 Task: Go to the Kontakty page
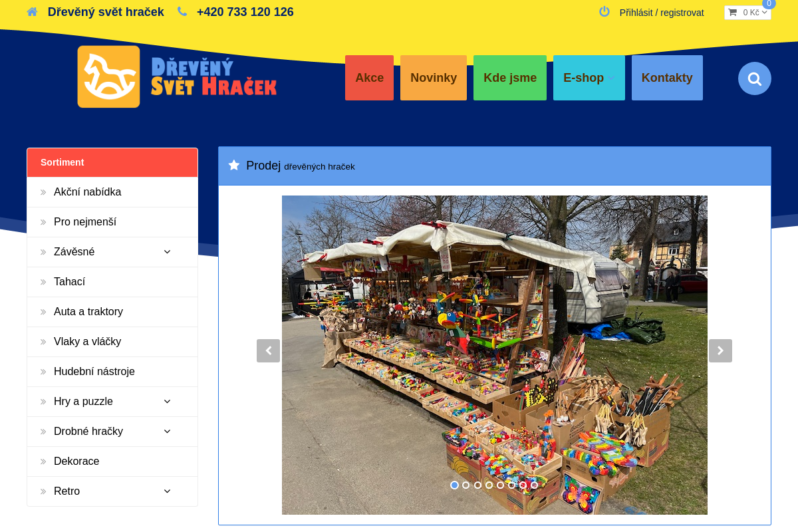[x=666, y=78]
